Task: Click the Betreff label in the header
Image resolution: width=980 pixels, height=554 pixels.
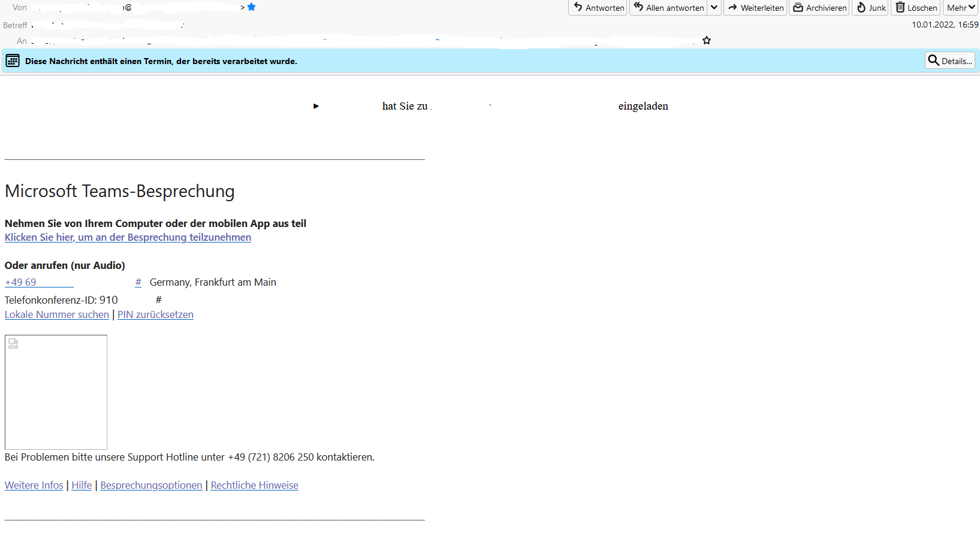Action: (15, 25)
